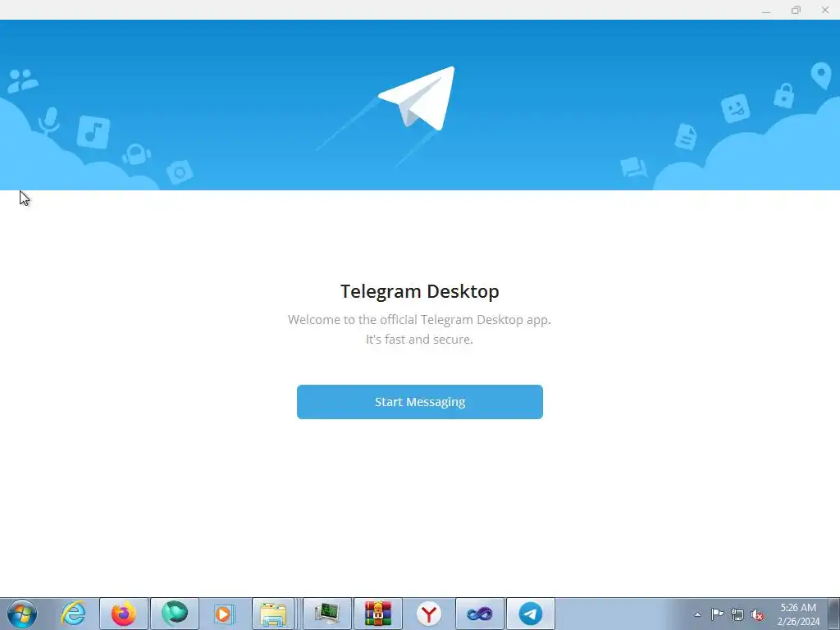This screenshot has width=840, height=630.
Task: Click the Start Messaging button
Action: click(x=419, y=402)
